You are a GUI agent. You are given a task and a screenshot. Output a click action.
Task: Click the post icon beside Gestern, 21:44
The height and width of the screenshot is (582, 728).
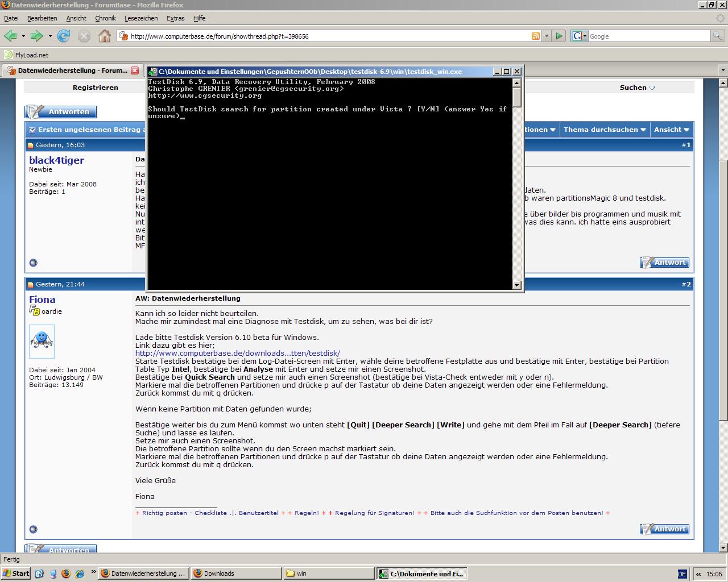31,285
